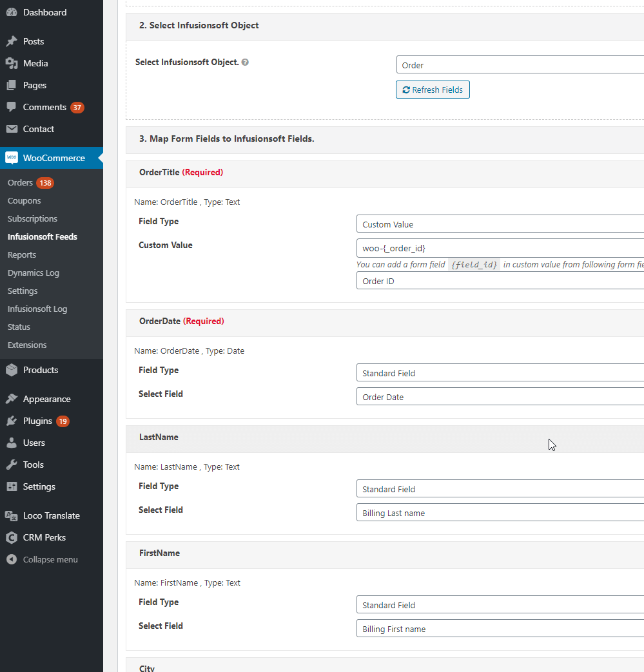Open OrderDate Field Type dropdown
The image size is (644, 672).
point(500,373)
